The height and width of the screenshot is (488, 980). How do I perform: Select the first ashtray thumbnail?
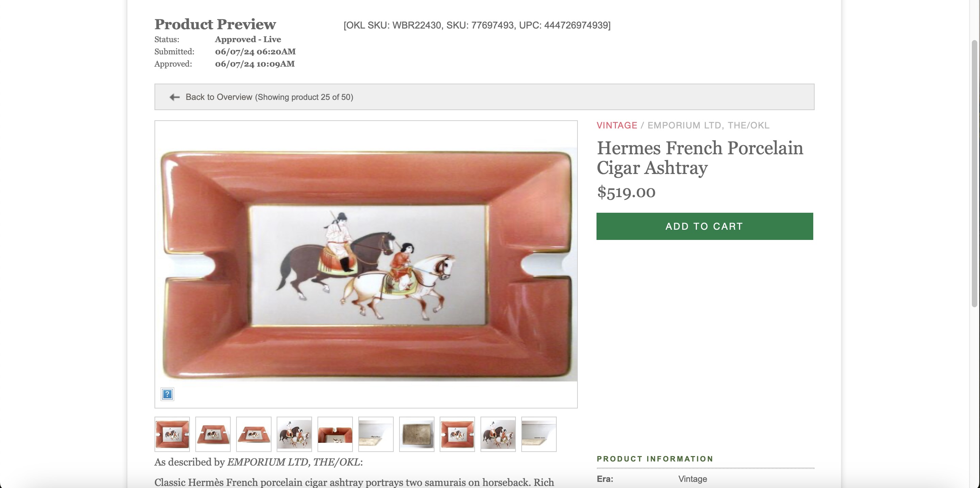(x=172, y=434)
